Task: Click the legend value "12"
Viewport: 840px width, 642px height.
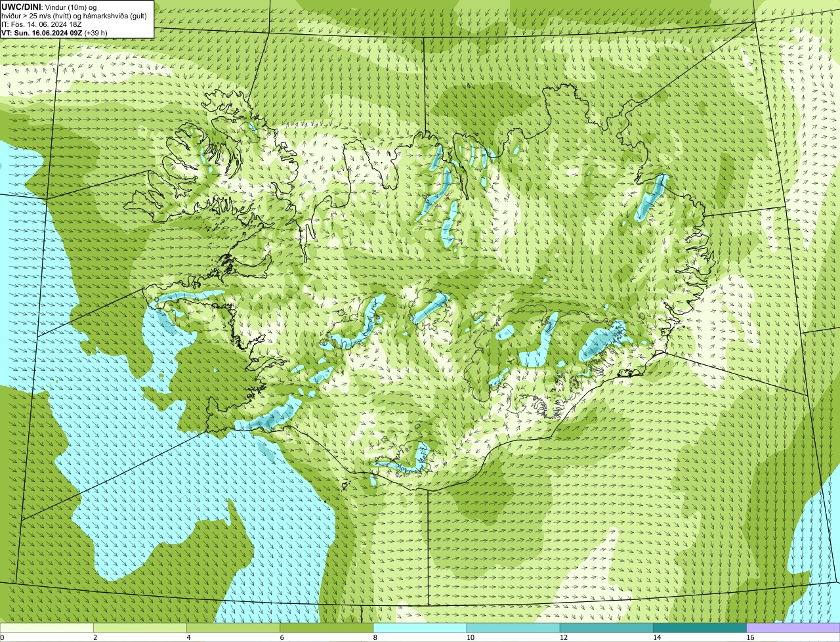Action: (x=564, y=637)
